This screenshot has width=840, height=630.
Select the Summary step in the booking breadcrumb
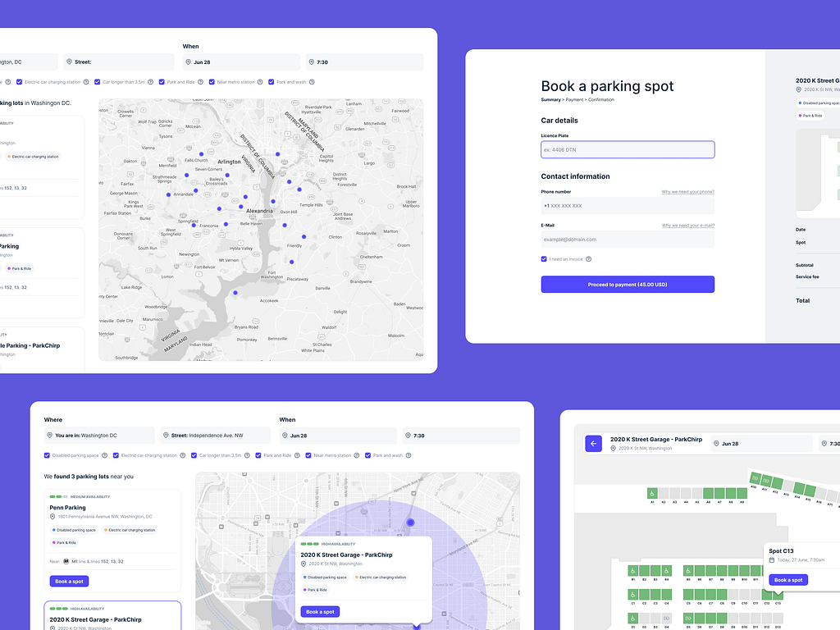pos(550,99)
